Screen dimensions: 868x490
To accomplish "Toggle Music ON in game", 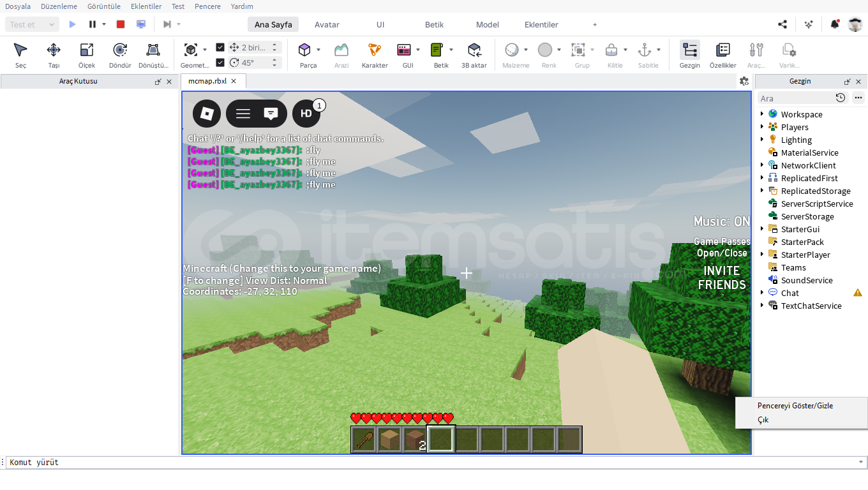I will coord(722,221).
